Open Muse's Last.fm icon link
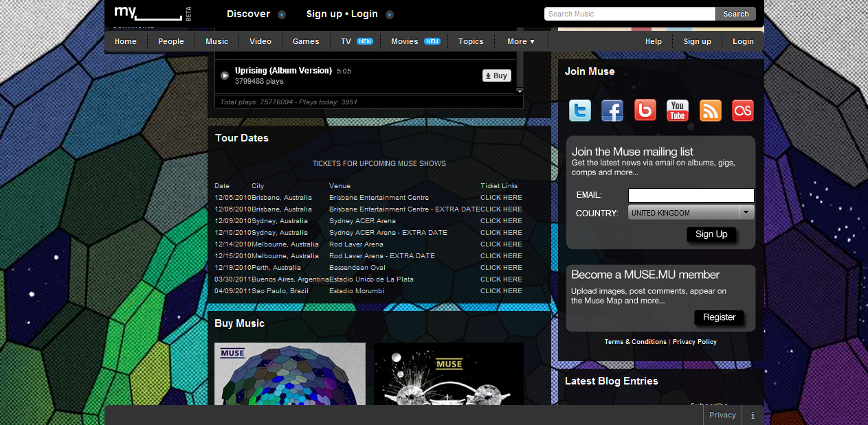This screenshot has height=425, width=868. [x=743, y=111]
